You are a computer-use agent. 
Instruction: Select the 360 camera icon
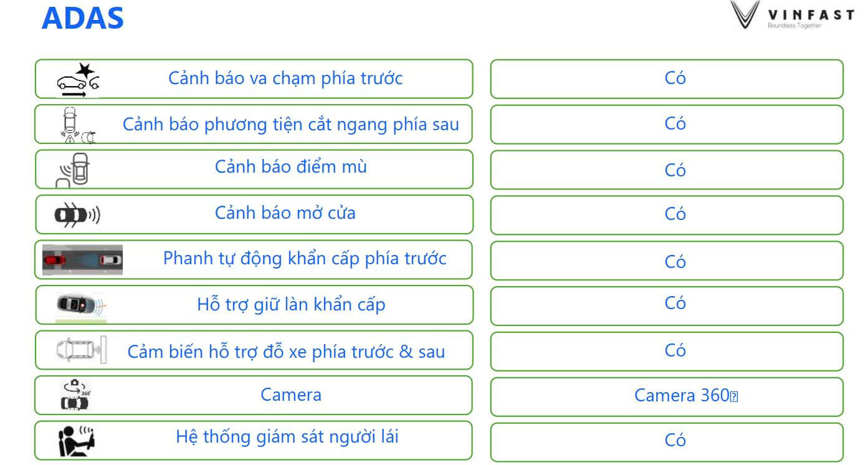coord(75,395)
